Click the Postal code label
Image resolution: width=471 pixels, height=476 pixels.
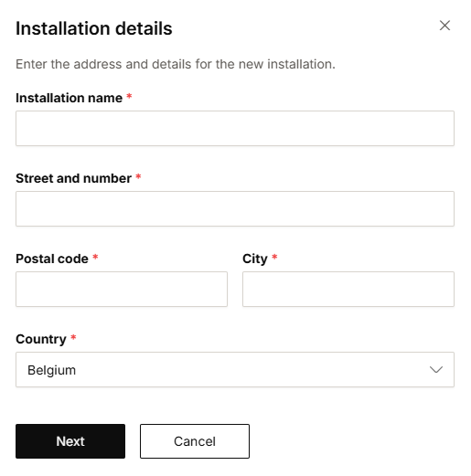coord(52,259)
